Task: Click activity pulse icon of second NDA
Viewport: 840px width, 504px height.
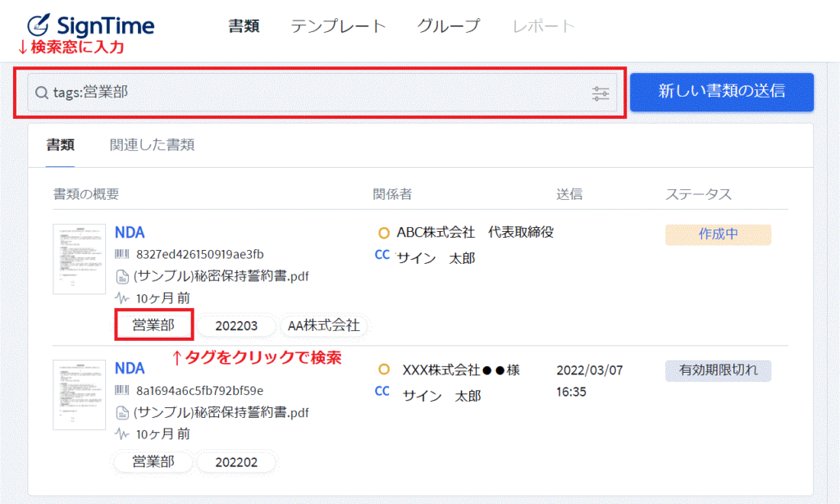Action: [x=122, y=434]
